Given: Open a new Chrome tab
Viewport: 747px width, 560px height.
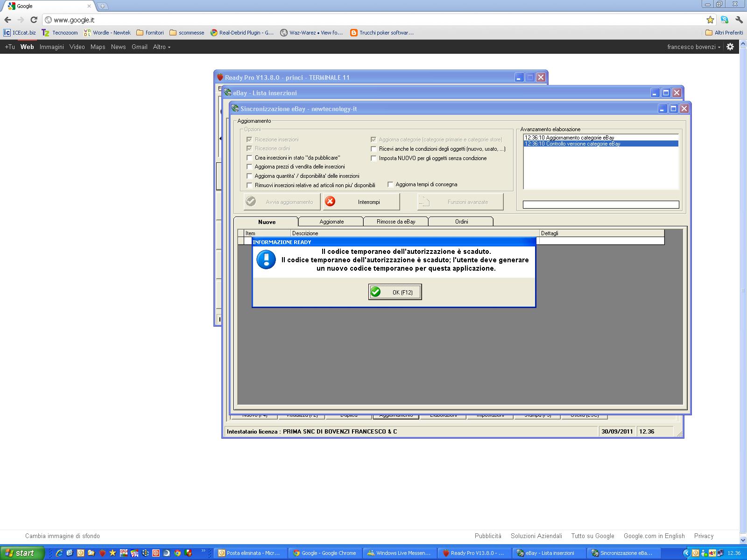Looking at the screenshot, I should pos(103,6).
